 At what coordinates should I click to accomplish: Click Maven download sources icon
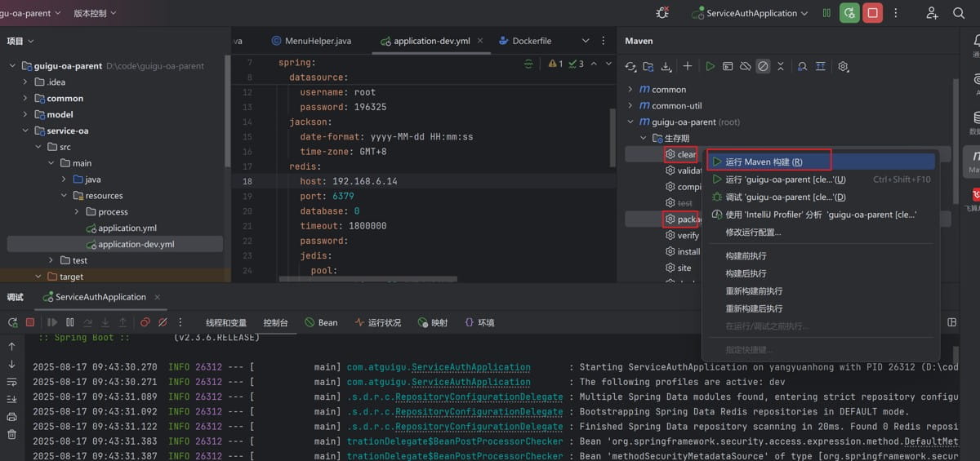pos(666,66)
